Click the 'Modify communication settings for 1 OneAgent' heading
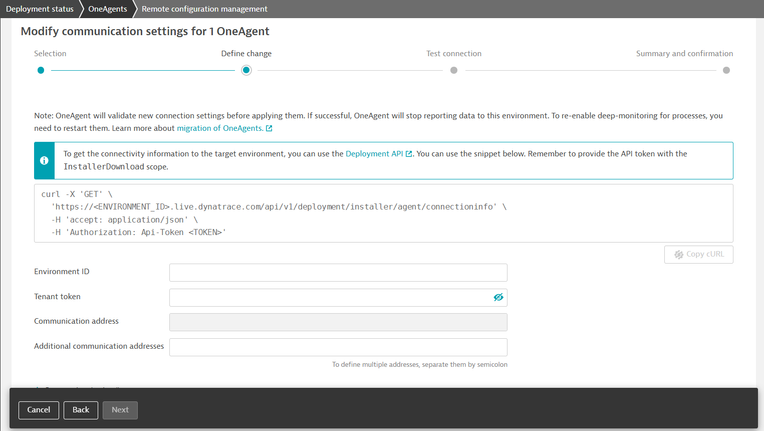Image resolution: width=764 pixels, height=431 pixels. [145, 31]
